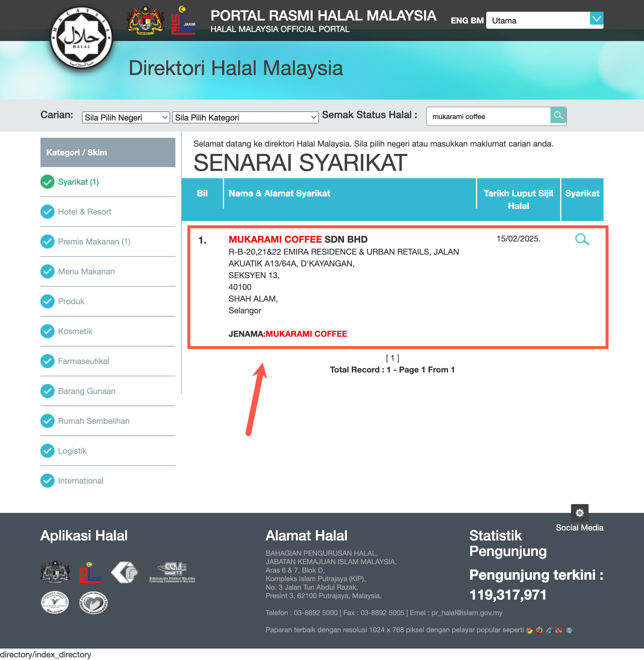The width and height of the screenshot is (644, 660).
Task: Click the Bil column header
Action: tap(202, 193)
